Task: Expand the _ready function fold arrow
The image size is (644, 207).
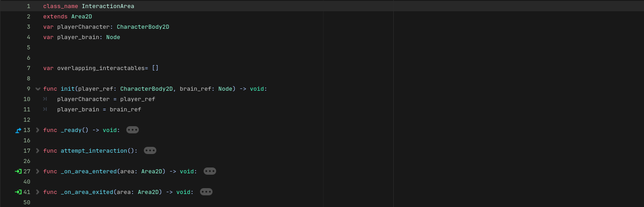Action: click(x=38, y=130)
